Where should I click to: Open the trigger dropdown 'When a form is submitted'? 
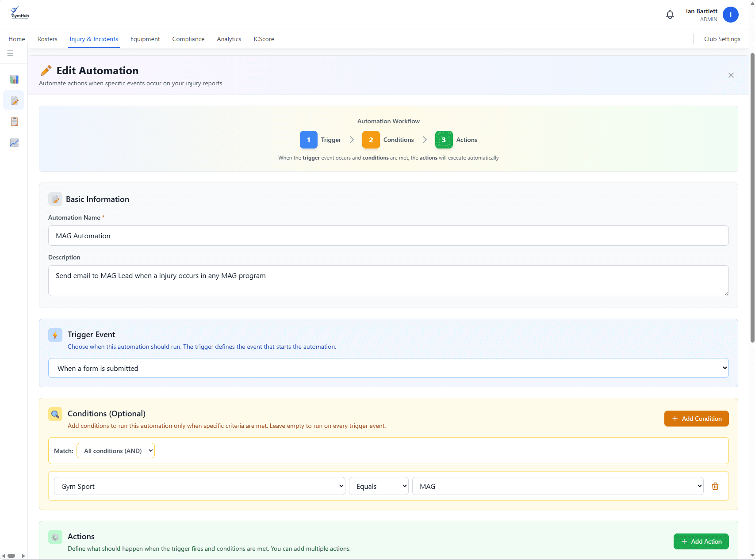(388, 368)
